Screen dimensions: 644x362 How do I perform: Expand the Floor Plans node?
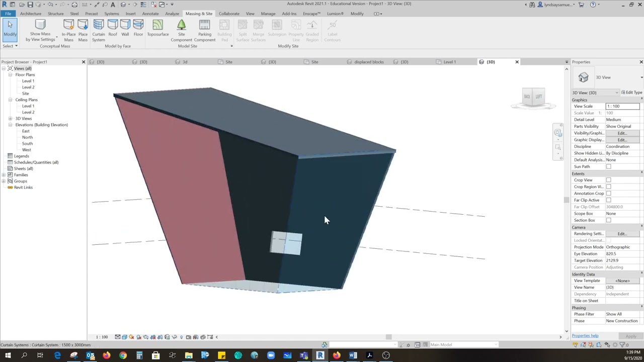tap(10, 75)
